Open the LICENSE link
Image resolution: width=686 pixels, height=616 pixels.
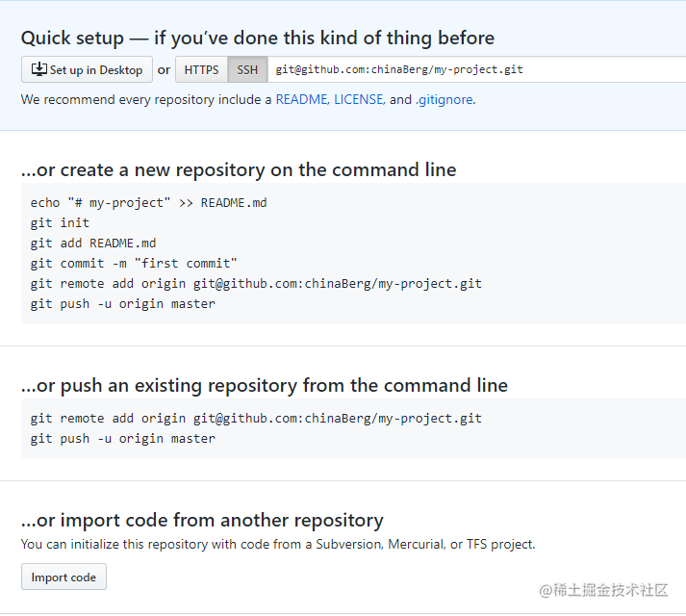[x=359, y=100]
